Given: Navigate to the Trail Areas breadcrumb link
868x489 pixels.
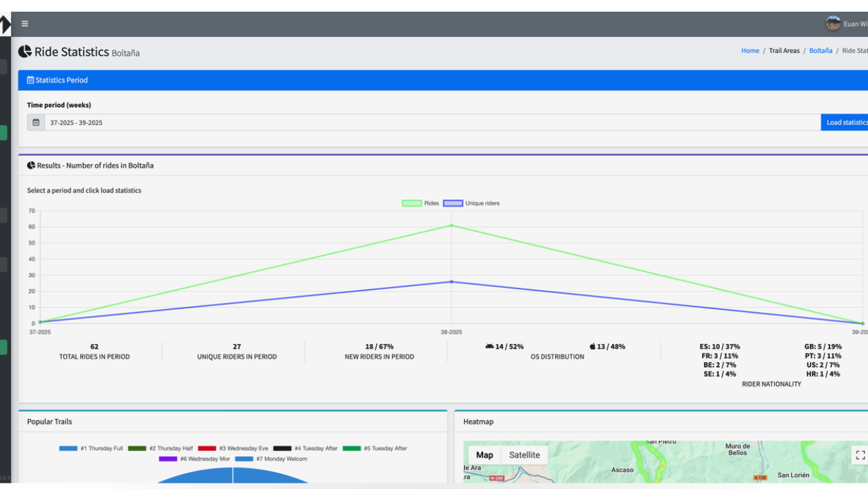Looking at the screenshot, I should coord(784,50).
